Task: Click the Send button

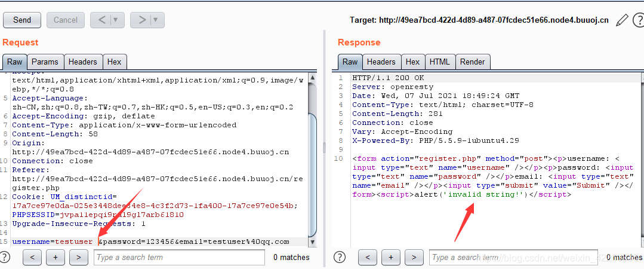Action: (21, 20)
